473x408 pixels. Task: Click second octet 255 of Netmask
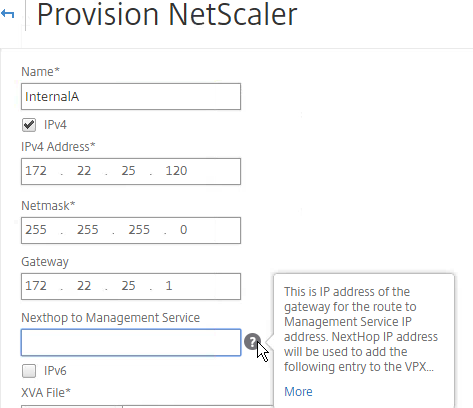click(88, 230)
